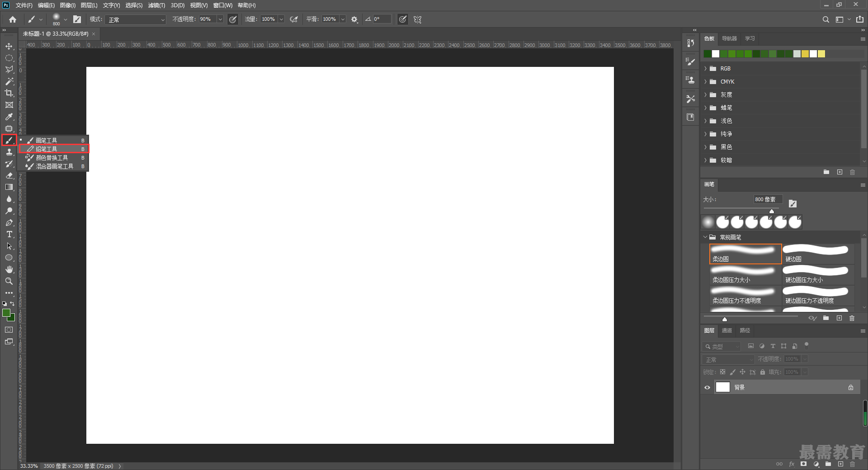Viewport: 868px width, 470px height.
Task: Switch foreground and background colors
Action: coord(12,304)
